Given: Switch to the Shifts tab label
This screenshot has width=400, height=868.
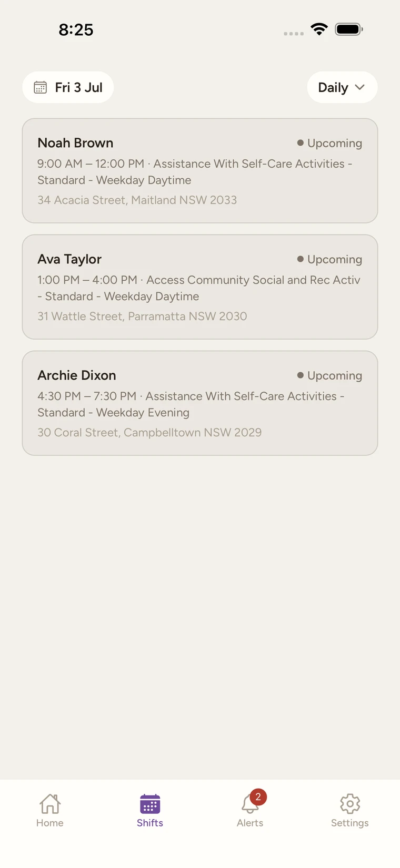Looking at the screenshot, I should click(x=150, y=823).
